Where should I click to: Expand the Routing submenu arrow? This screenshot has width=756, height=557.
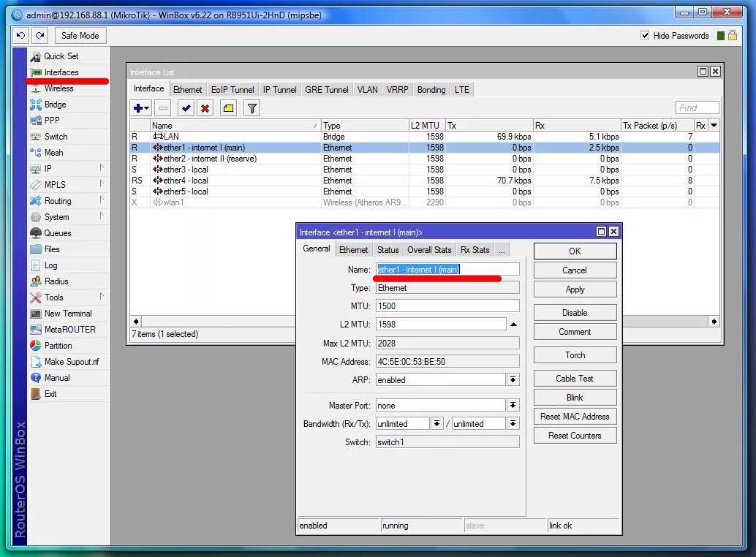tap(101, 200)
